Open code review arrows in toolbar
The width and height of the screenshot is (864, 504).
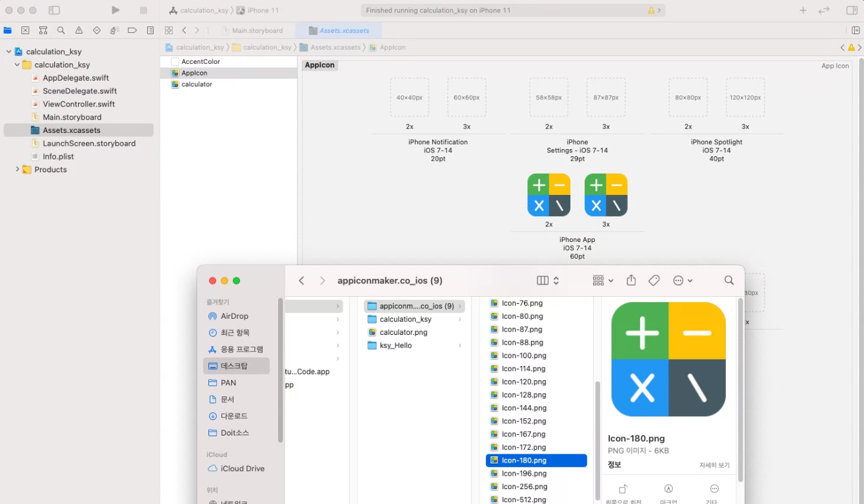pyautogui.click(x=824, y=10)
